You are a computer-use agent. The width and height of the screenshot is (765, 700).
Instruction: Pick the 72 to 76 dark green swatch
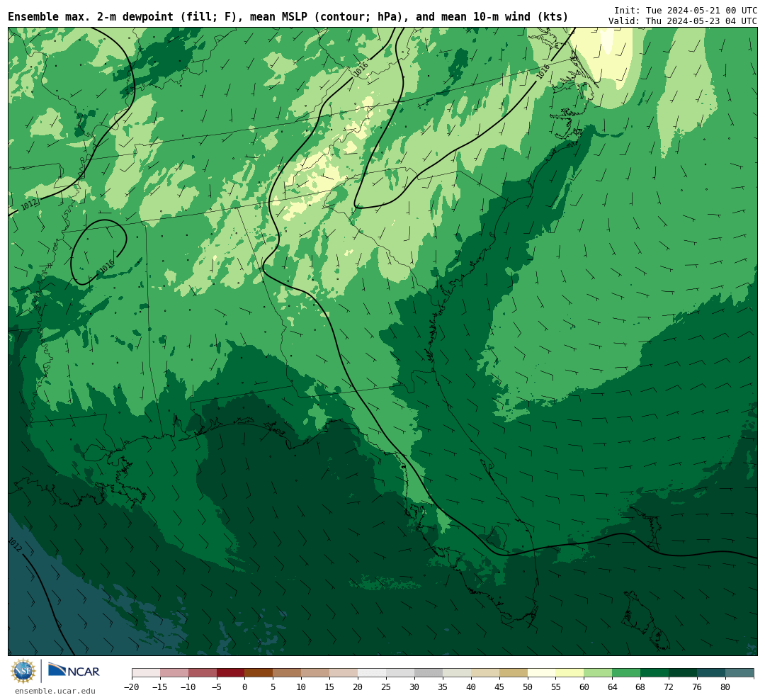[684, 673]
